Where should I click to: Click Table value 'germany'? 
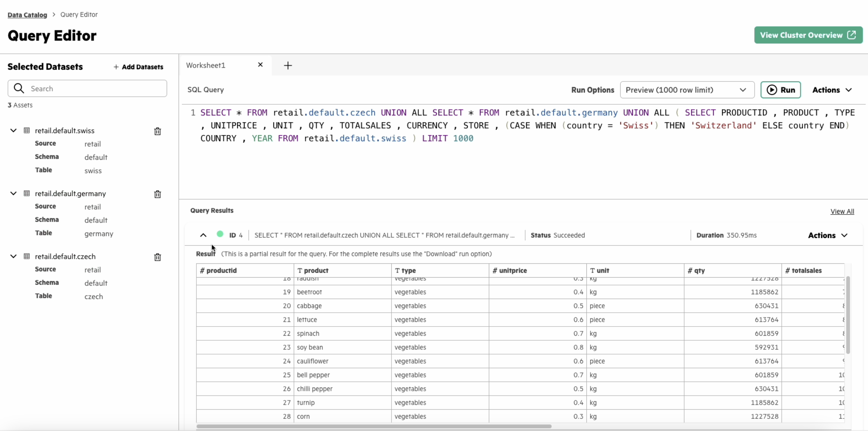pyautogui.click(x=99, y=234)
